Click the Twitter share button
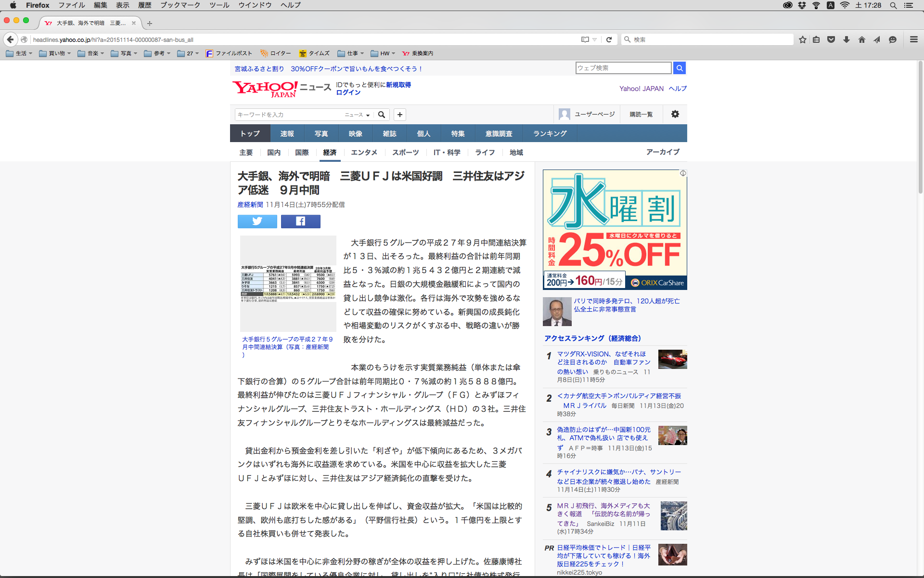924x578 pixels. pos(257,221)
